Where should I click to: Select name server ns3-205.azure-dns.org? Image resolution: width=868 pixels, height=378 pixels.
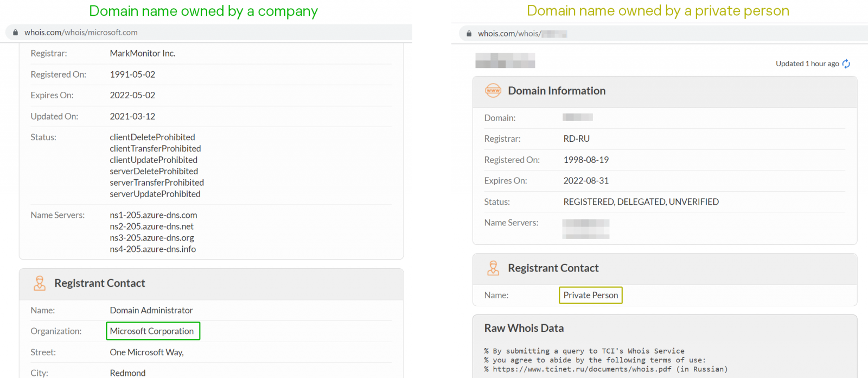pos(152,238)
